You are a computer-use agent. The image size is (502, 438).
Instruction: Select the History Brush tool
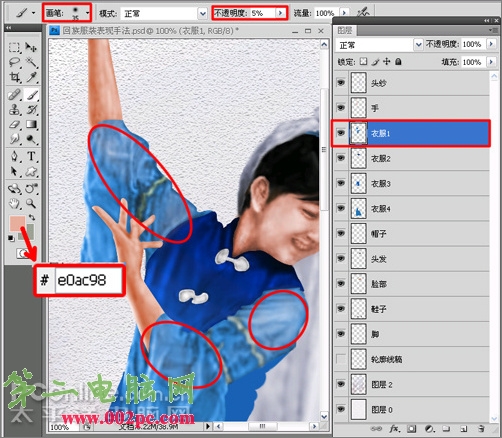click(31, 110)
